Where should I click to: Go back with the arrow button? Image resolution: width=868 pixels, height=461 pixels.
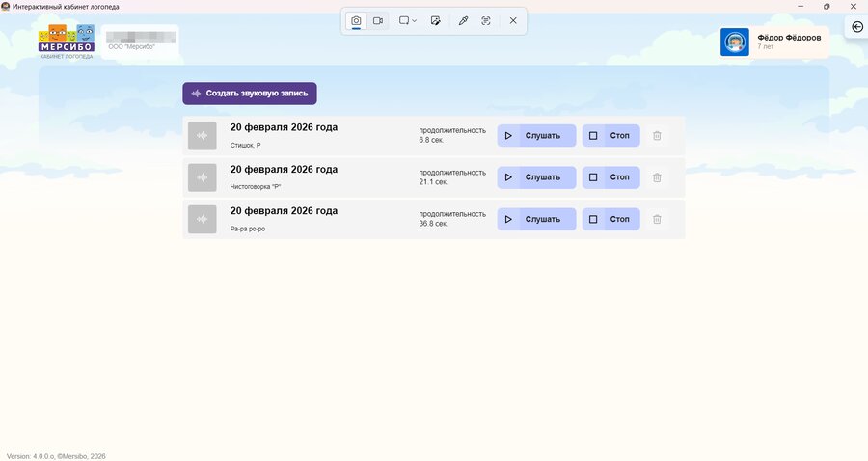857,27
